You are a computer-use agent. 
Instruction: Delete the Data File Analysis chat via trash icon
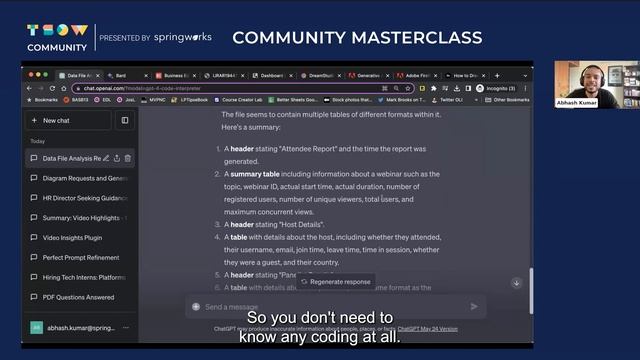tap(128, 158)
